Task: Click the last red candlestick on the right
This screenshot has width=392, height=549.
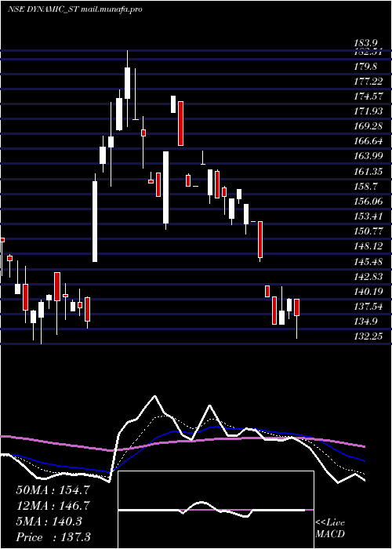Action: tap(297, 307)
